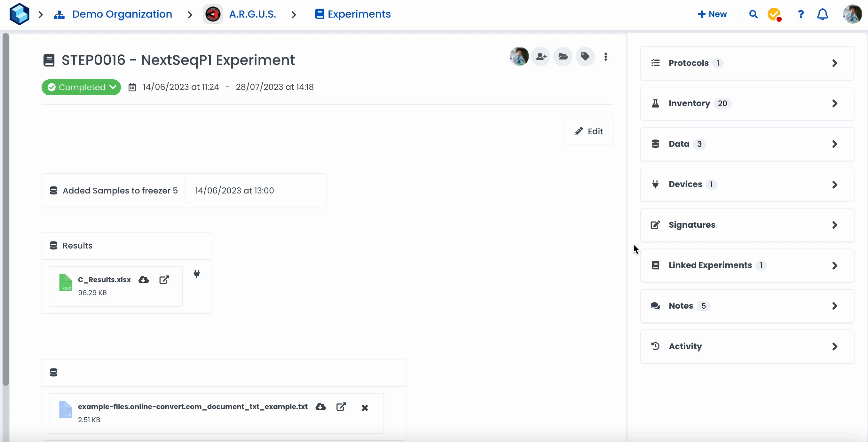
Task: Expand the Inventory panel
Action: click(747, 103)
